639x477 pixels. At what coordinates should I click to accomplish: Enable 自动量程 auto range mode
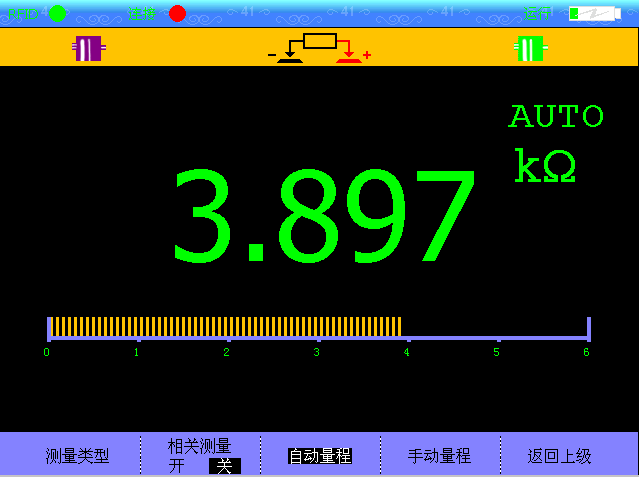(x=320, y=456)
